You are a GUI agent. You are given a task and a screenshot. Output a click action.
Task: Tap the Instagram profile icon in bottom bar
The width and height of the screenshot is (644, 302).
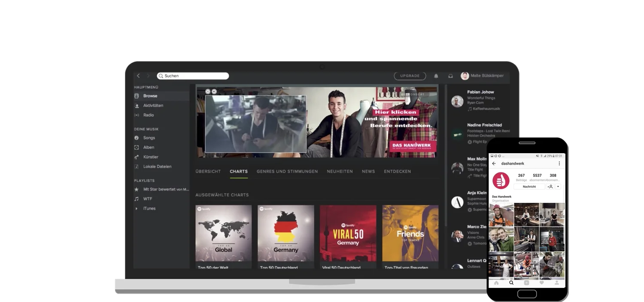[557, 283]
